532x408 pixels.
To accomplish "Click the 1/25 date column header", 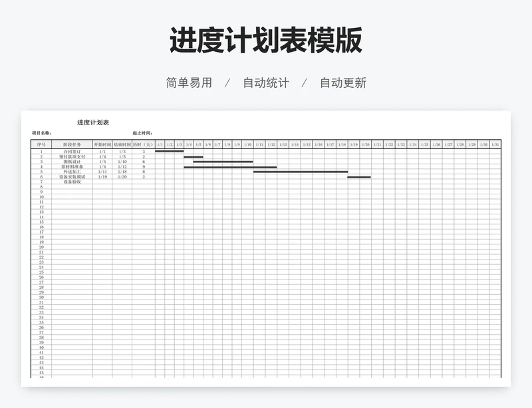I will click(x=424, y=144).
